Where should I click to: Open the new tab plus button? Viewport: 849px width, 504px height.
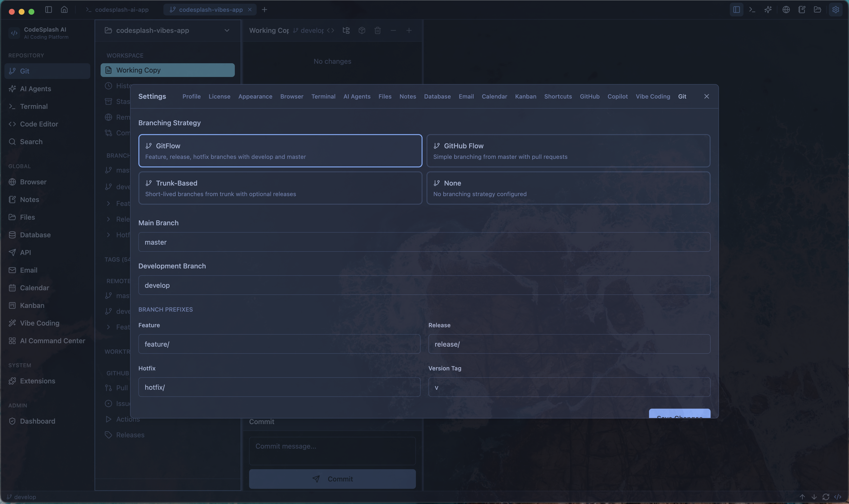265,10
